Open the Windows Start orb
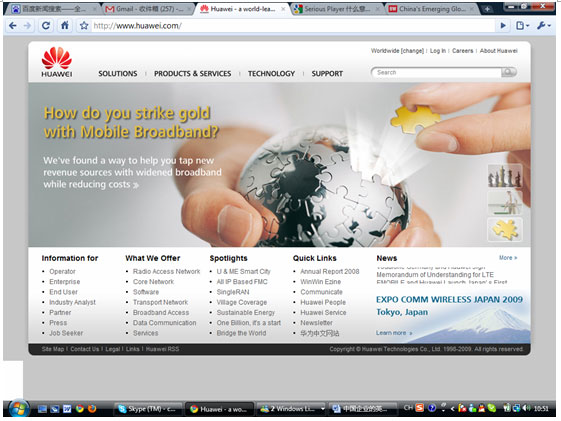 pos(18,408)
